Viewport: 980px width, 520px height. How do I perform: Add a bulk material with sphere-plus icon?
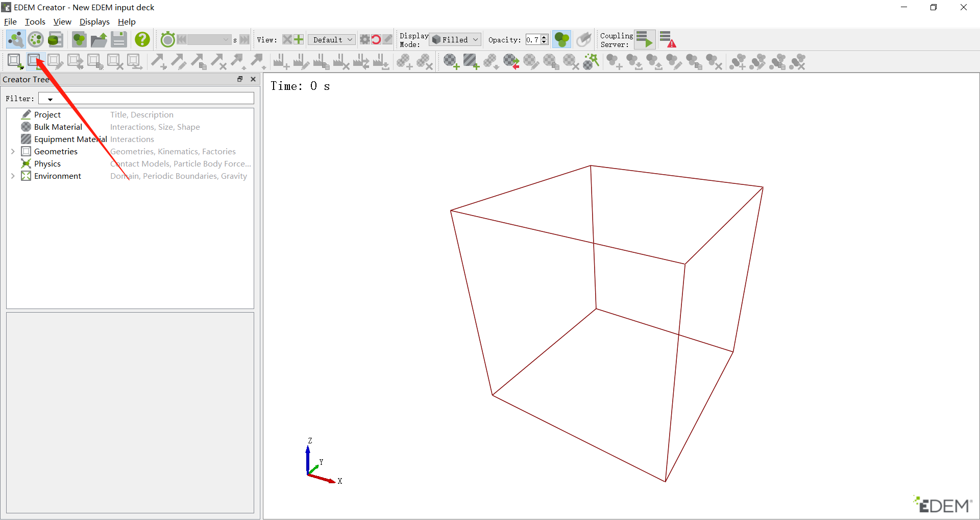[451, 61]
